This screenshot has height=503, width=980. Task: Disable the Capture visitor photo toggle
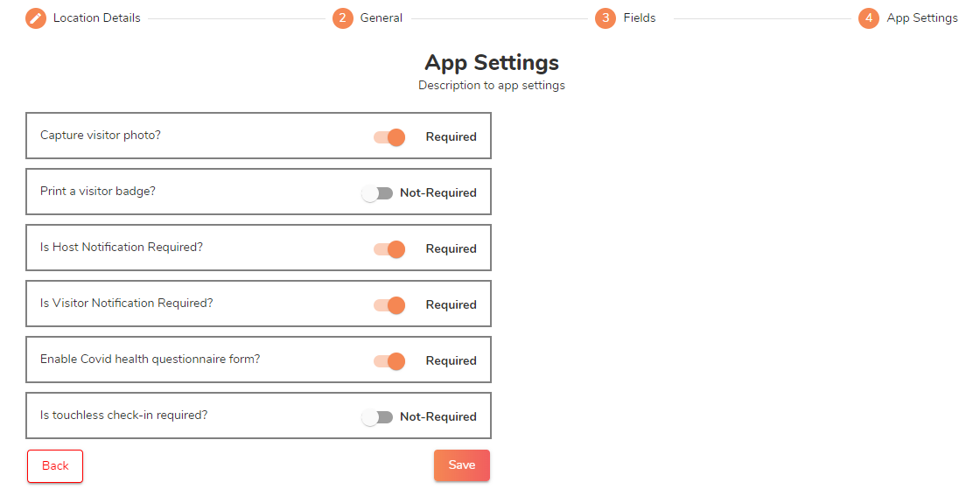point(389,137)
